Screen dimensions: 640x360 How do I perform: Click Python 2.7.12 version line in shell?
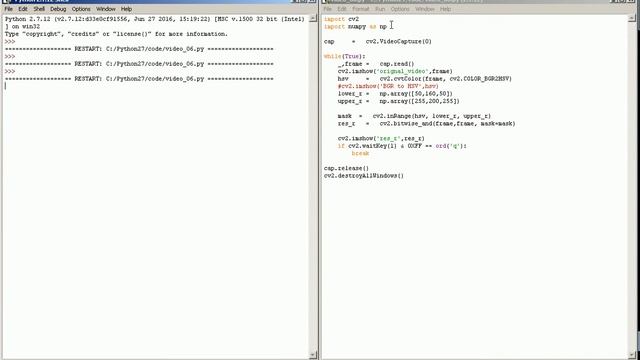[155, 19]
